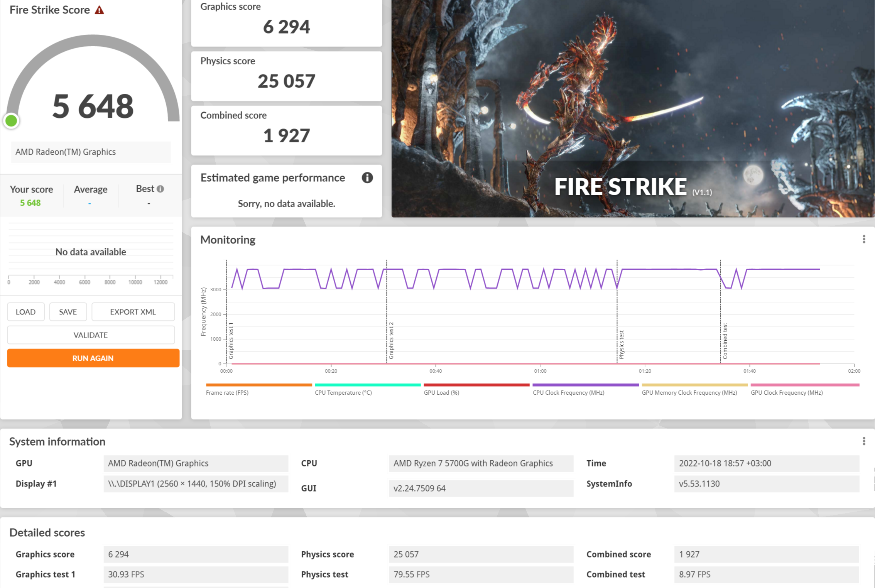Toggle GPU Load (%) legend series
This screenshot has width=875, height=588.
coord(441,392)
